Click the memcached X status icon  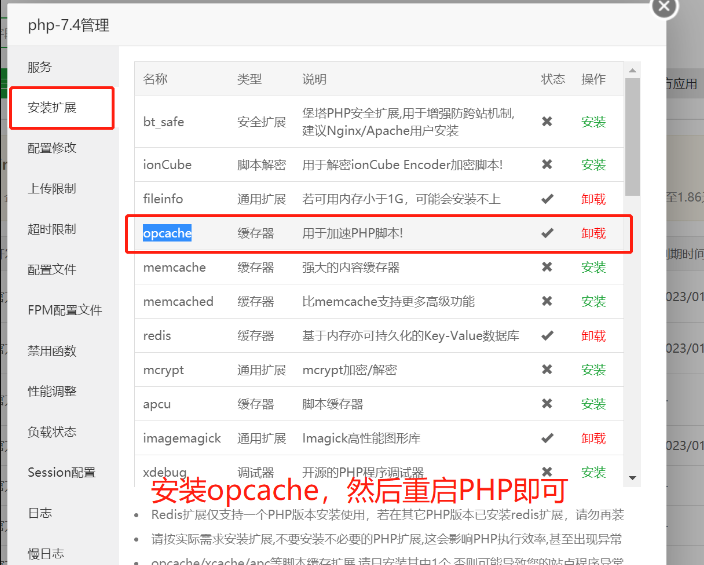547,301
